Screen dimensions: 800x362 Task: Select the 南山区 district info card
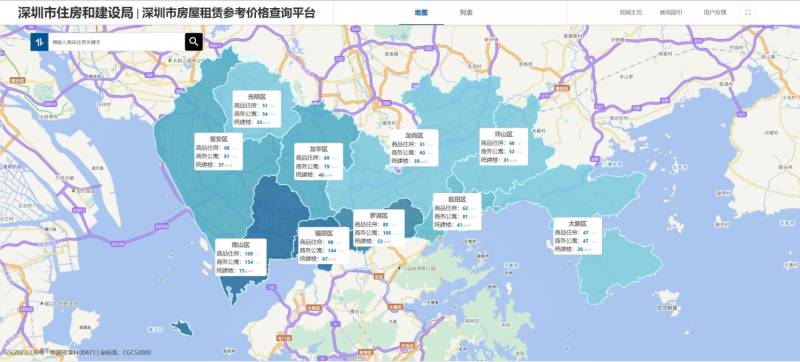[241, 257]
